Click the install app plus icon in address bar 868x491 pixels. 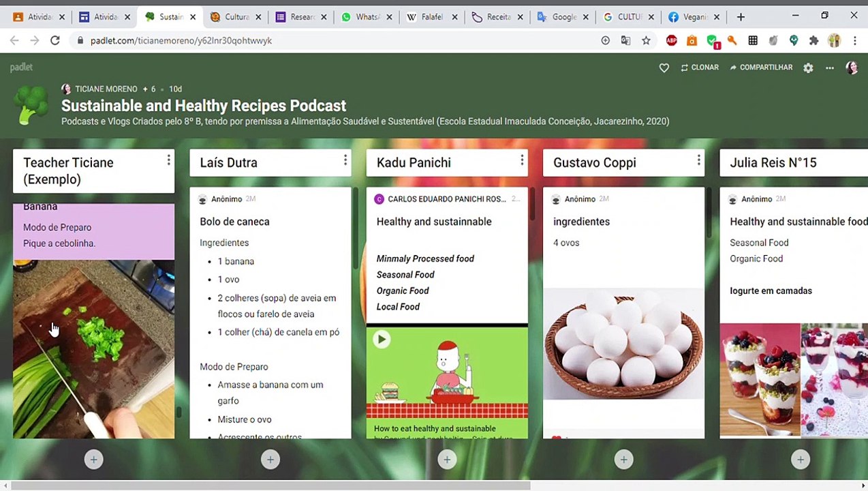click(605, 41)
